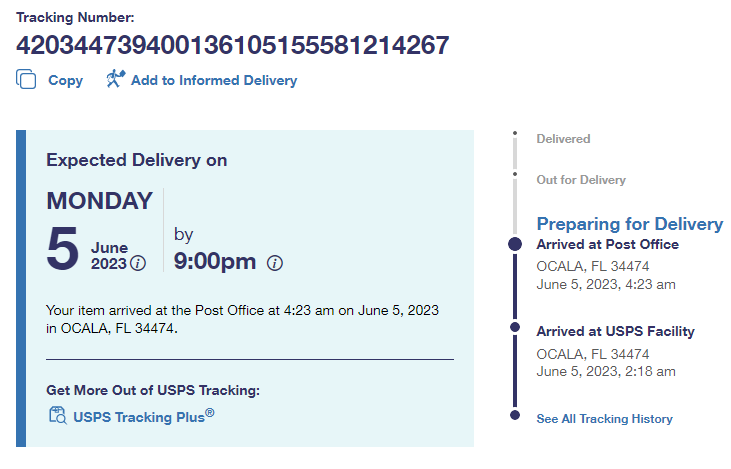Open info icon beside 9:00pm
The image size is (731, 469).
coord(275,263)
